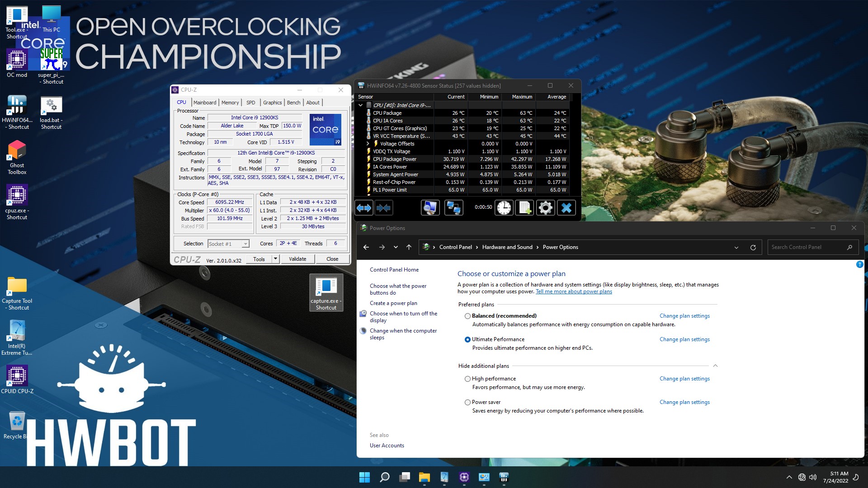Screen dimensions: 868x488
Task: Open User Accounts link
Action: (387, 446)
